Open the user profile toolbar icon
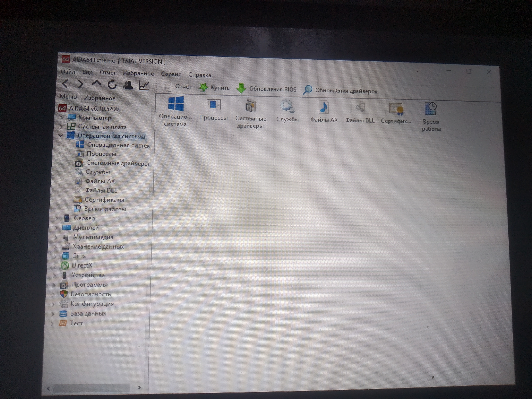 (128, 85)
